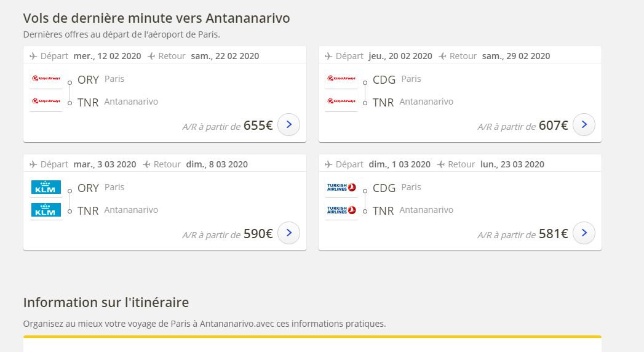The width and height of the screenshot is (644, 352).
Task: Click arrow button next to 590€ price
Action: click(288, 233)
